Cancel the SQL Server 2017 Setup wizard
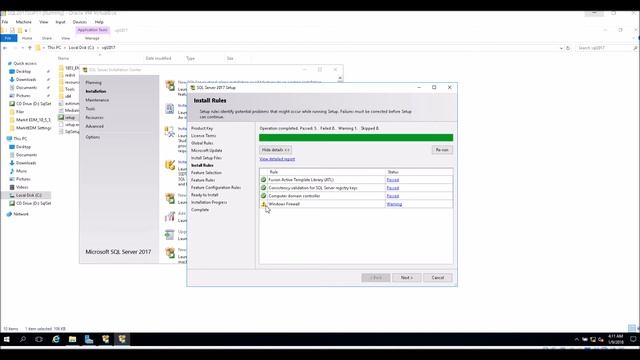 [x=438, y=278]
